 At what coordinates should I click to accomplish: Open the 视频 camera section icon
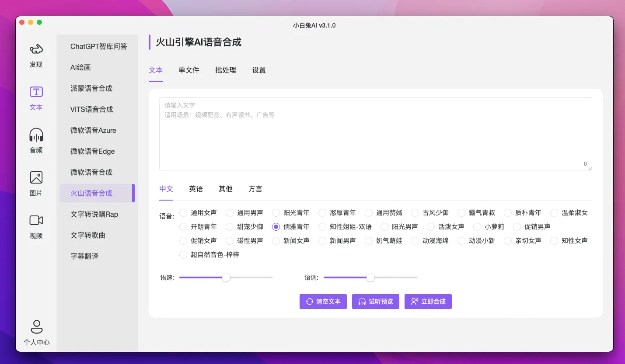[36, 220]
